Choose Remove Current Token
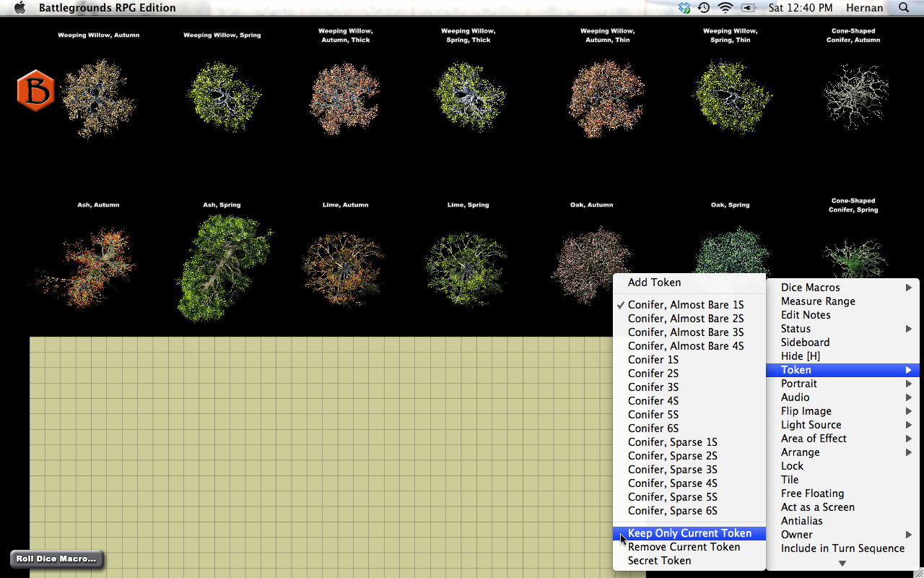 point(689,547)
